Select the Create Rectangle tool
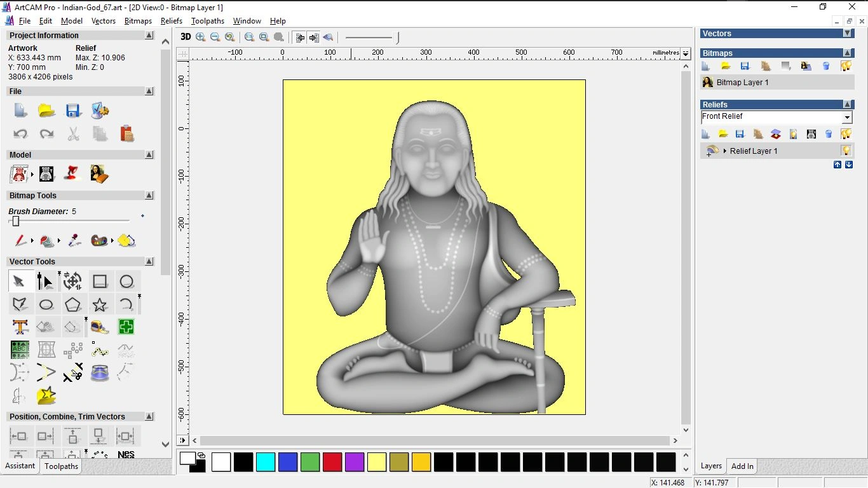 tap(100, 280)
